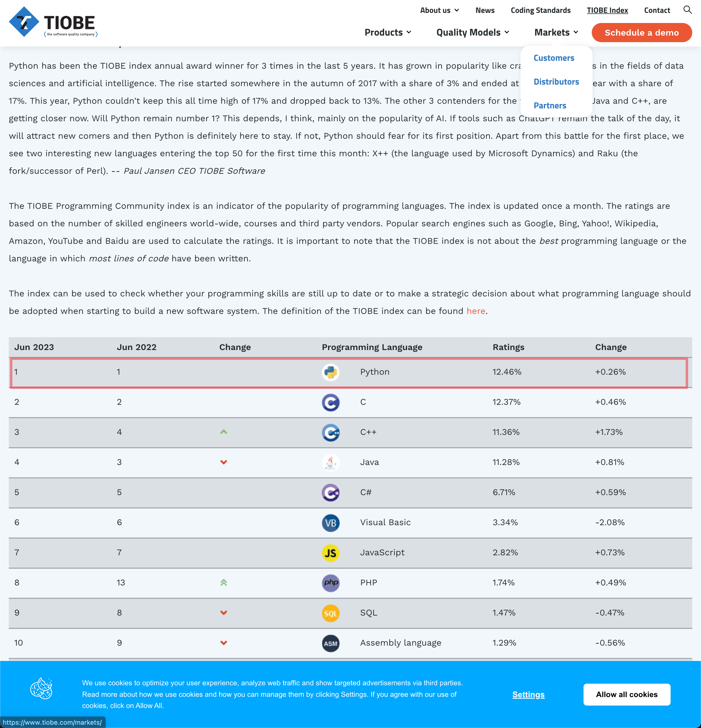Open the About us dropdown

click(439, 10)
